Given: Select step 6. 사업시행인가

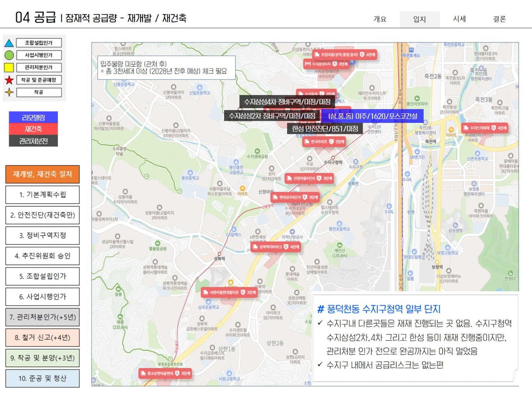Looking at the screenshot, I should [x=42, y=297].
